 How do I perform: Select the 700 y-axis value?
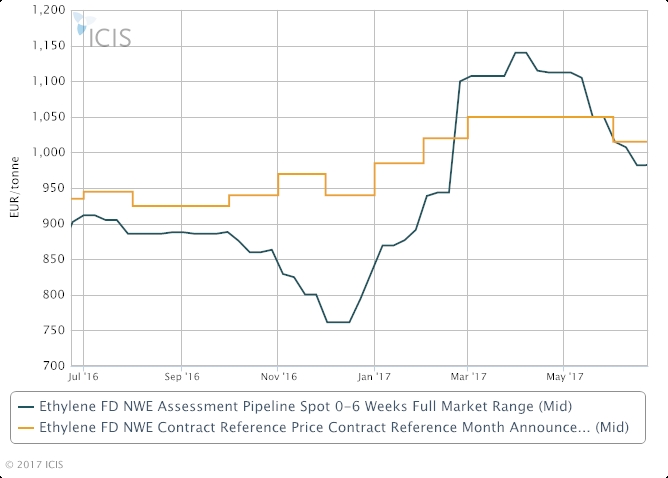pos(54,366)
